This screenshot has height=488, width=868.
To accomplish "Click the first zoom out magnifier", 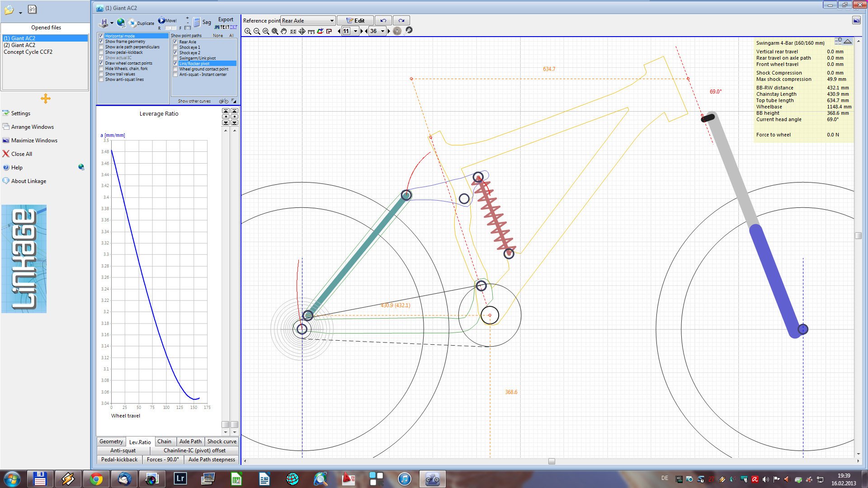I will pyautogui.click(x=257, y=31).
